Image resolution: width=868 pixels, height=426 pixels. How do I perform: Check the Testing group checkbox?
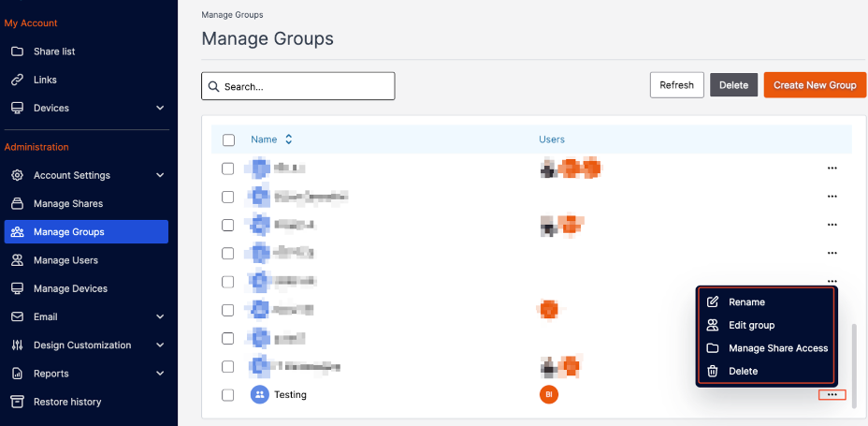tap(227, 395)
